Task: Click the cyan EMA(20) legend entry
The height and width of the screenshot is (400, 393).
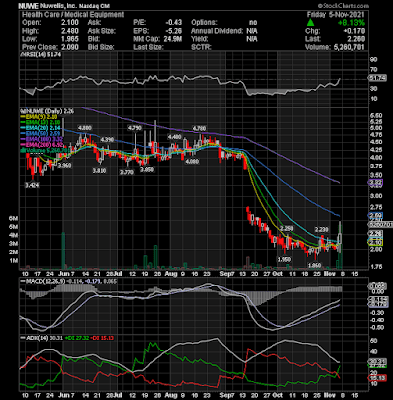Action: 39,128
